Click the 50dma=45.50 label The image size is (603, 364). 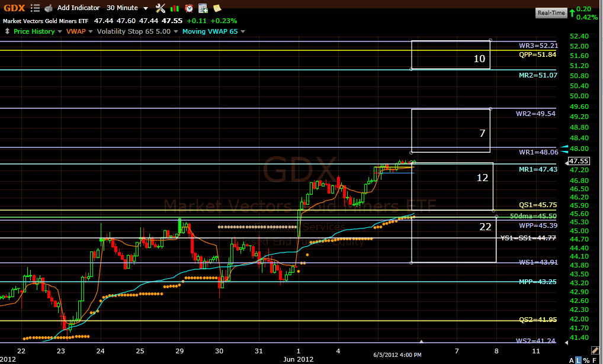tap(533, 216)
